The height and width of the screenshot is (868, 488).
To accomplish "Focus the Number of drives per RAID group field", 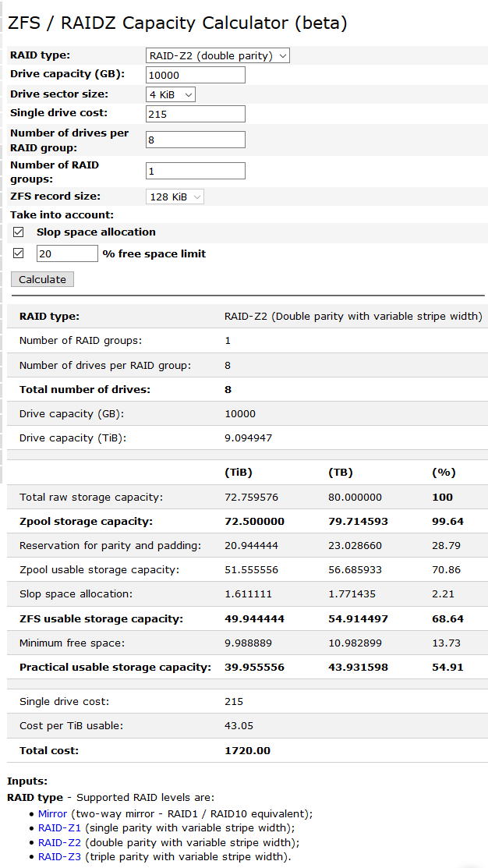I will 196,140.
